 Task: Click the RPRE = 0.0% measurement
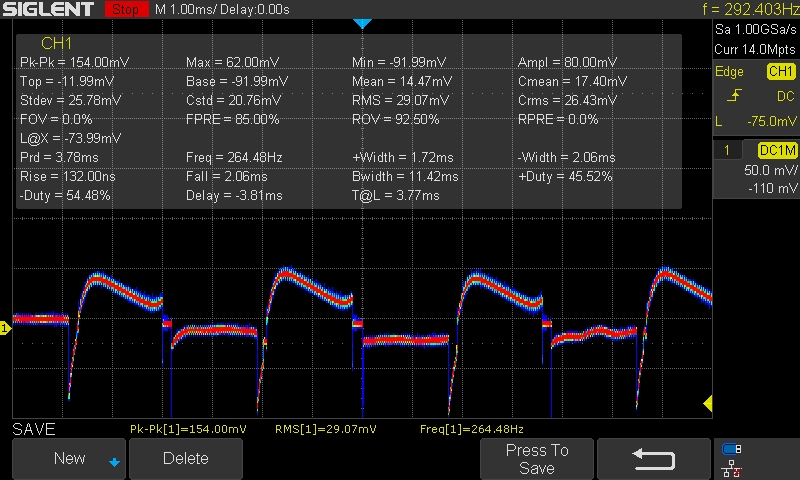[x=558, y=119]
